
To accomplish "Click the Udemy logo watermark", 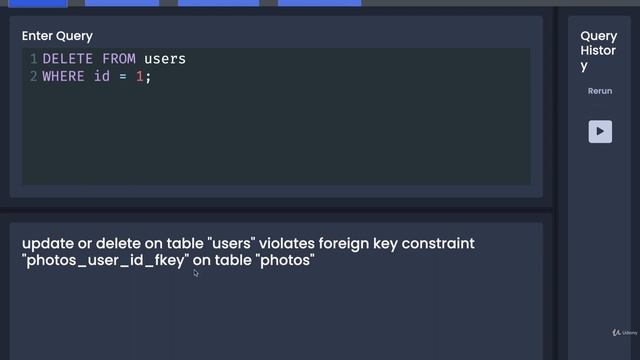I will click(624, 333).
